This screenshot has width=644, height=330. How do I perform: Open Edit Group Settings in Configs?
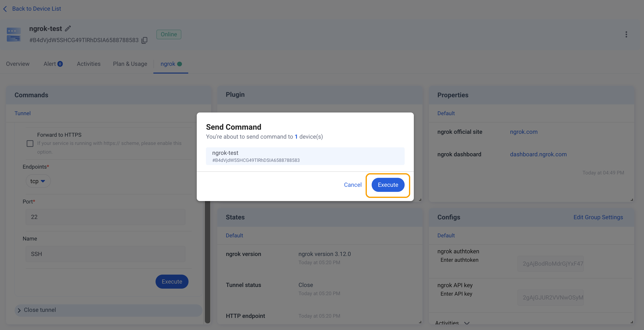598,217
